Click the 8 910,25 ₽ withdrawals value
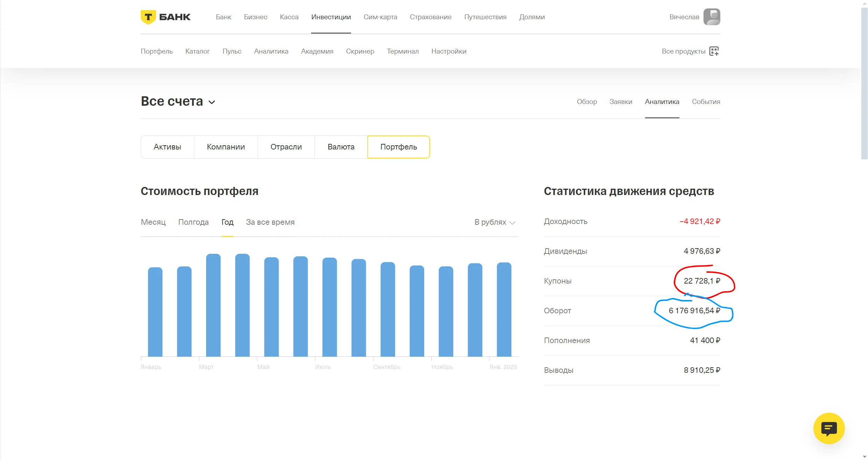868x460 pixels. [x=702, y=370]
